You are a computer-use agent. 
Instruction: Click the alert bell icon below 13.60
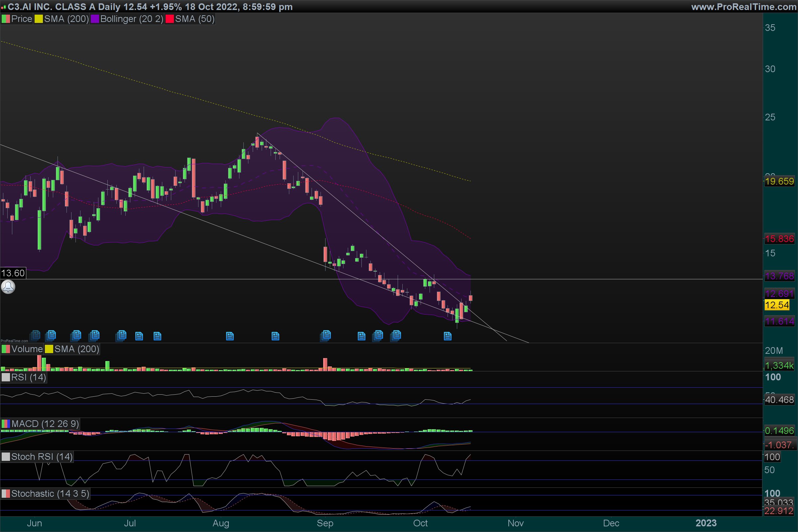8,287
